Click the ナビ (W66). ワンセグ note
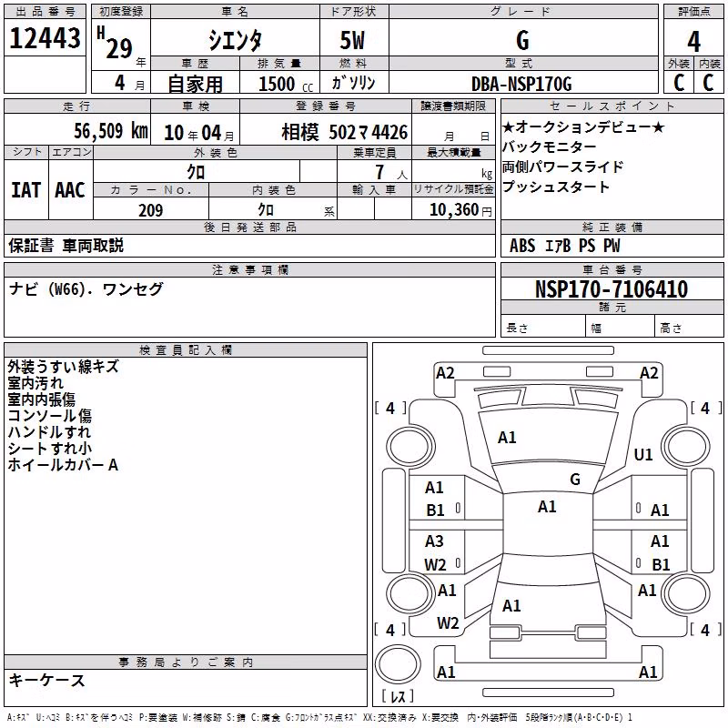Viewport: 728px width, 728px height. pos(86,289)
